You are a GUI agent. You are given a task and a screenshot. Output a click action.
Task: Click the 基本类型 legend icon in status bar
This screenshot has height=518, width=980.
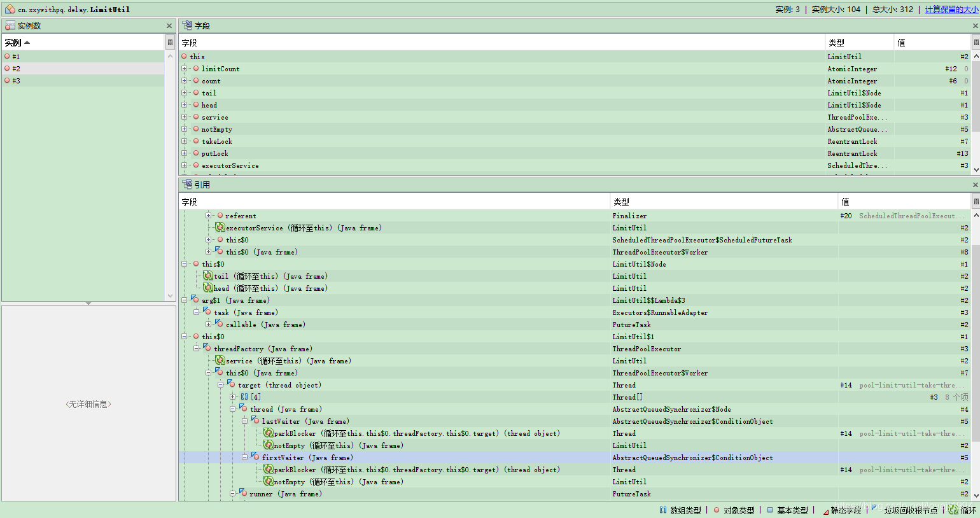tap(770, 510)
